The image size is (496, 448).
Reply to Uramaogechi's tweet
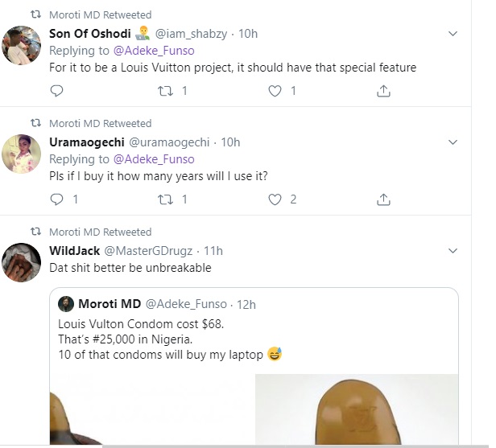tap(56, 199)
